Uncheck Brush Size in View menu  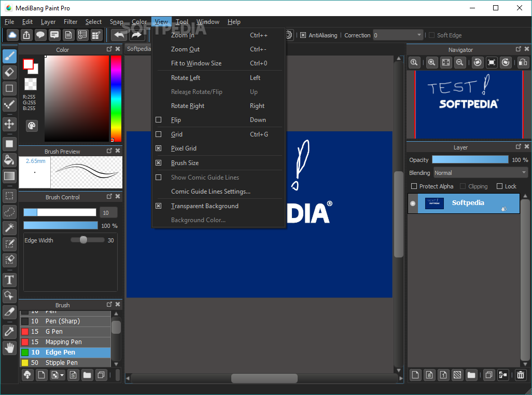(159, 162)
